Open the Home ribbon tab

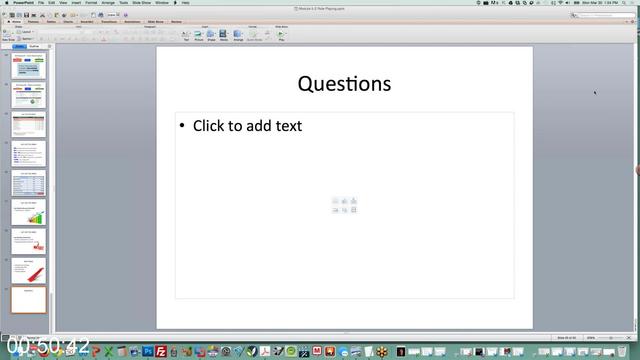[x=16, y=22]
